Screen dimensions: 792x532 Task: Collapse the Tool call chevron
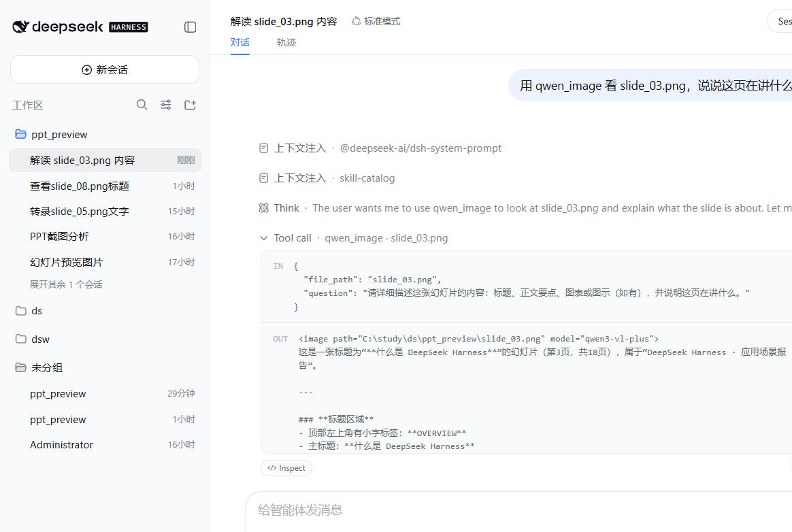pos(264,238)
